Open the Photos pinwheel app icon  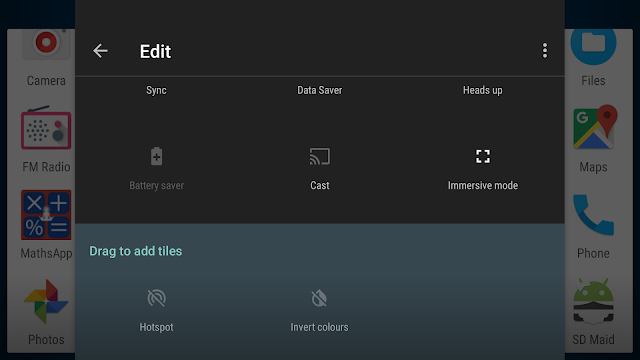(x=46, y=301)
